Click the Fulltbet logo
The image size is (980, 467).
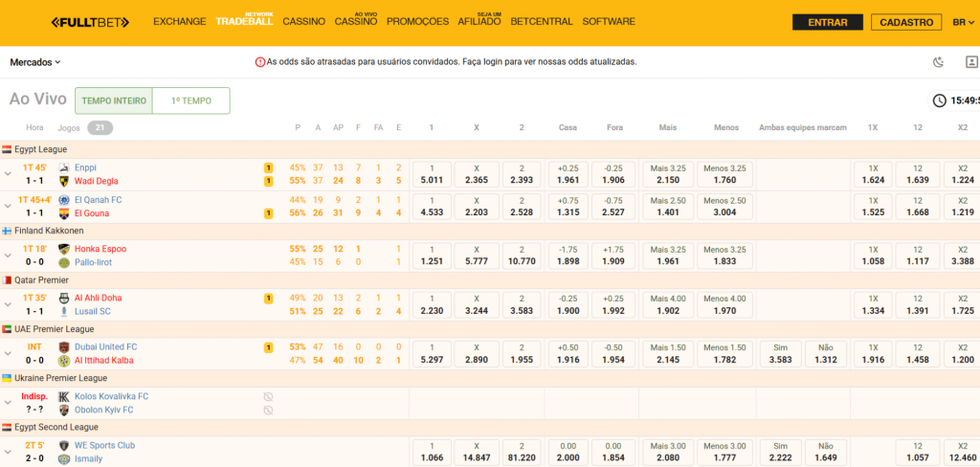(x=90, y=23)
